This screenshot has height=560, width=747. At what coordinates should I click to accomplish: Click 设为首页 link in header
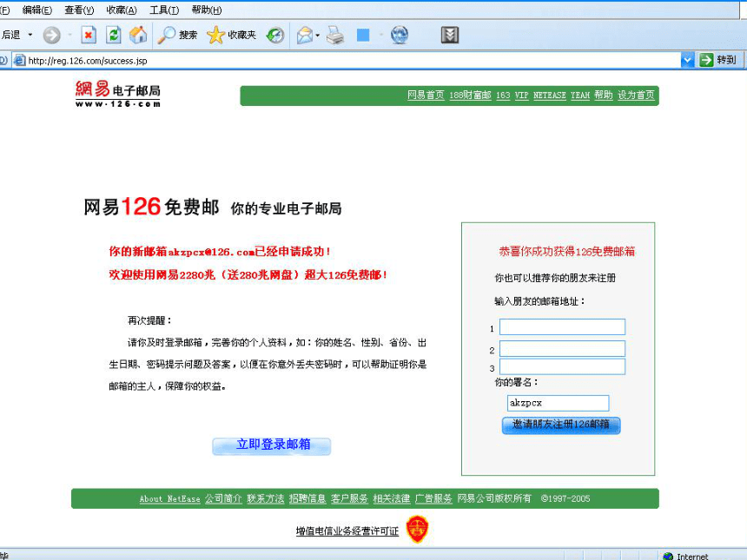[x=636, y=96]
